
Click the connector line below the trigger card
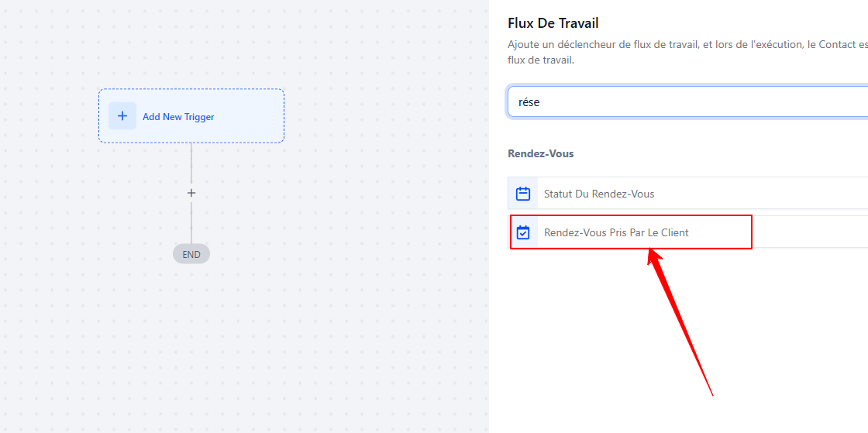(x=191, y=163)
